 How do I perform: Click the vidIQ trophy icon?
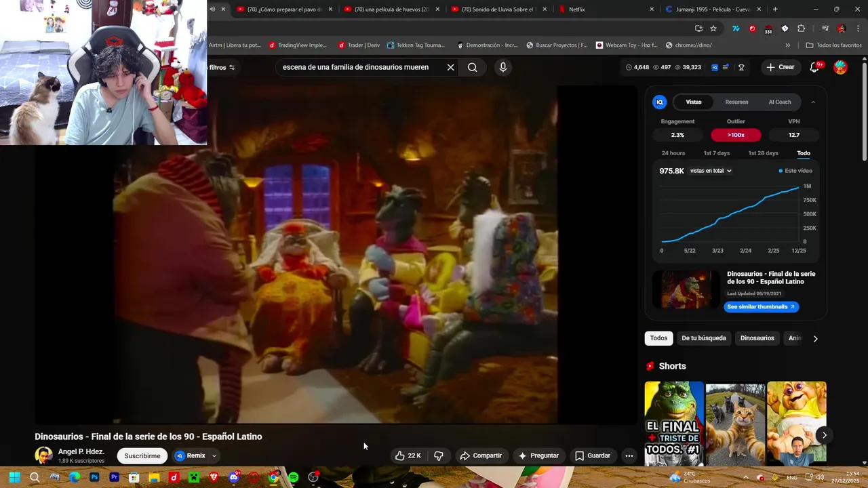[x=741, y=67]
